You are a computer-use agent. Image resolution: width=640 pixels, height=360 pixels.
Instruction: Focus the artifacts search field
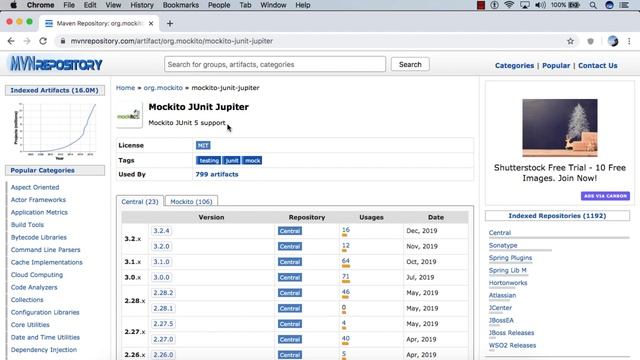[x=275, y=64]
